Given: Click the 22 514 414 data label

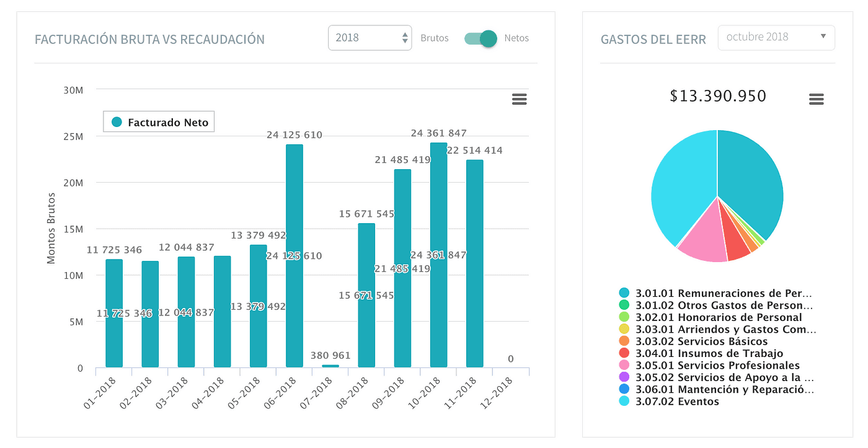Looking at the screenshot, I should click(475, 151).
